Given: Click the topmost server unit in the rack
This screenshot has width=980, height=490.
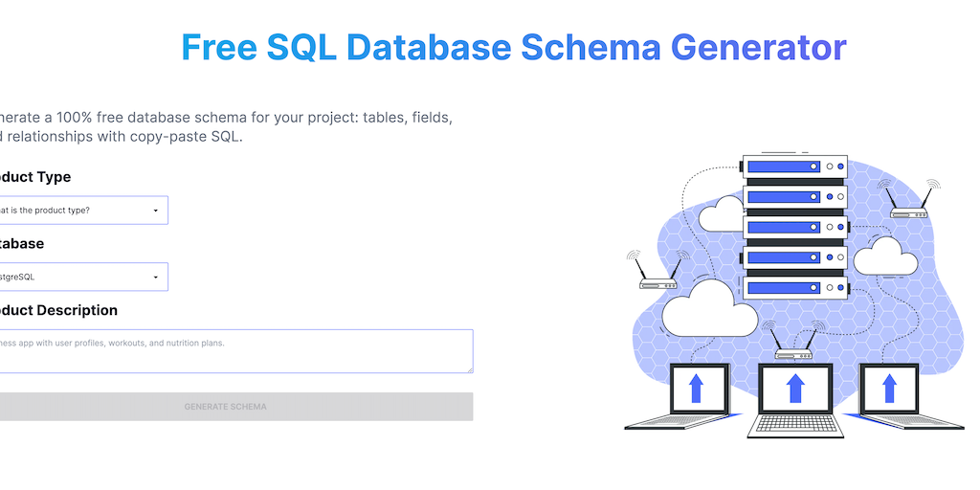Looking at the screenshot, I should [x=793, y=167].
